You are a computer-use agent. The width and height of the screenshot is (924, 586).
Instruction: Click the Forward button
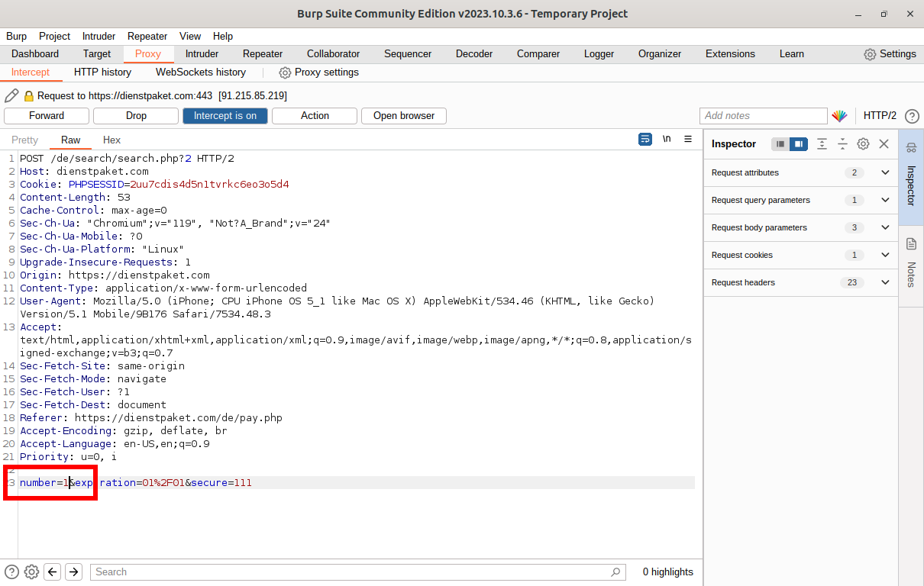tap(47, 116)
